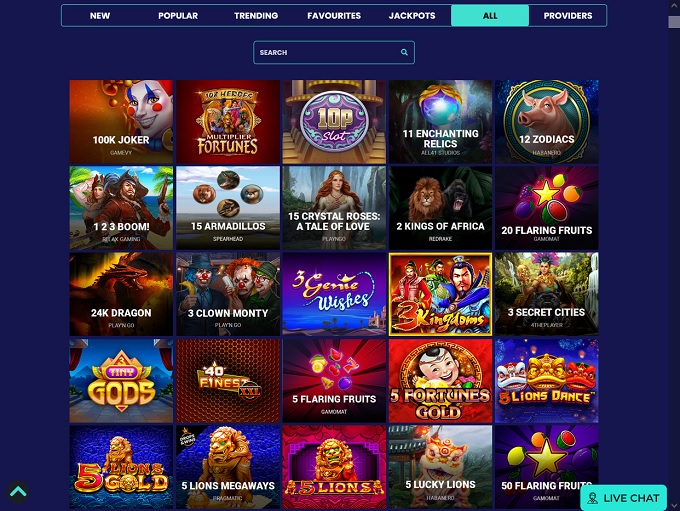Open the 5 Lions Megaways game

click(x=228, y=467)
